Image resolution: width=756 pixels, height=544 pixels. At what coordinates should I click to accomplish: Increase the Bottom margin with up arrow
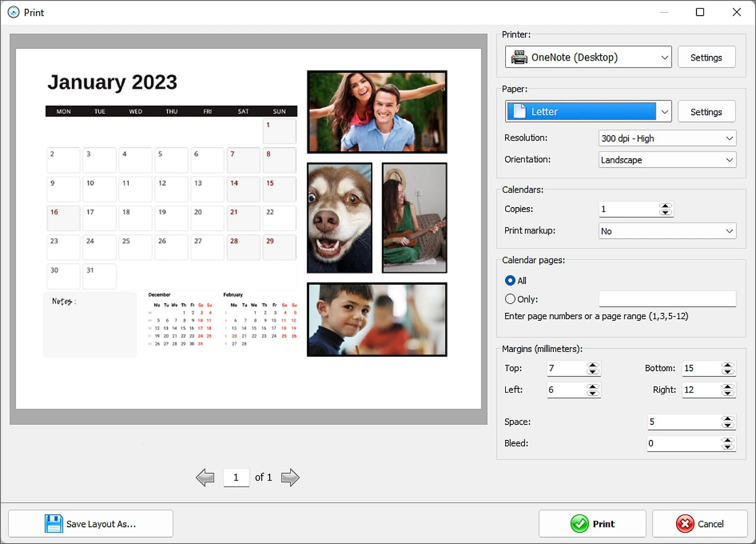(x=728, y=365)
